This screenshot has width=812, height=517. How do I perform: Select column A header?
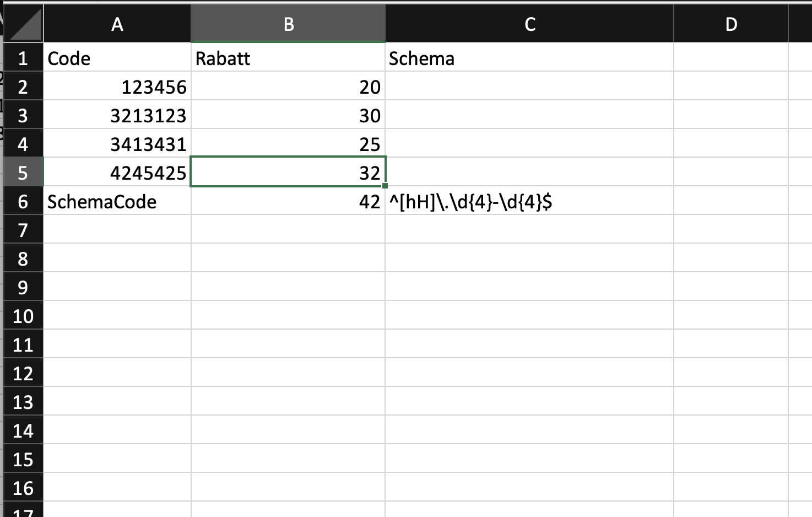click(x=117, y=24)
